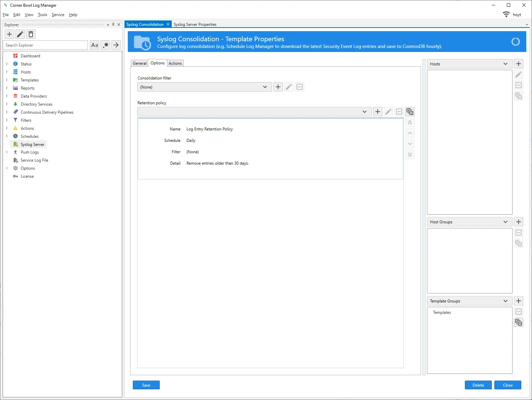Expand the Templates tree node
The height and width of the screenshot is (400, 532).
coord(7,80)
